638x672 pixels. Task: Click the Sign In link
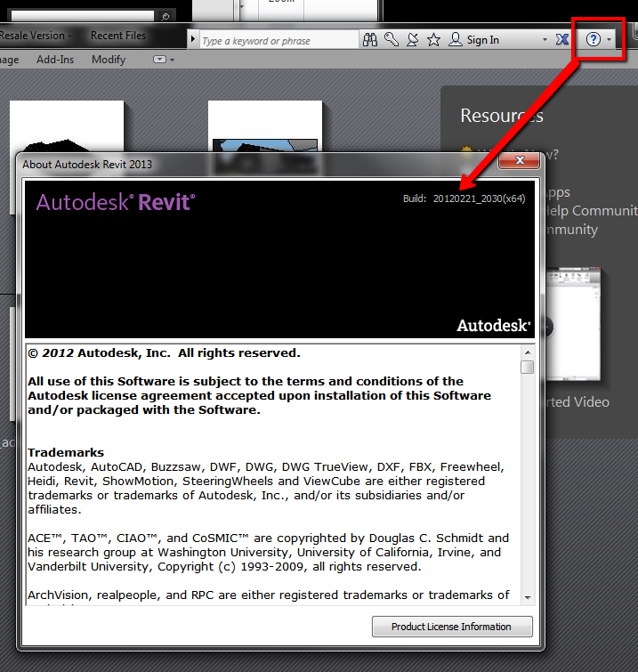tap(483, 40)
